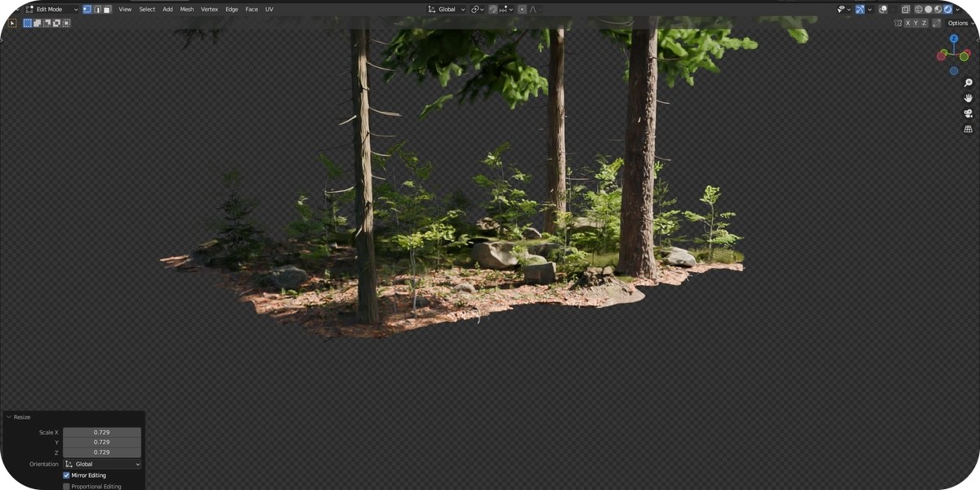Image resolution: width=980 pixels, height=490 pixels.
Task: Toggle X axis mesh mirror
Action: 908,23
